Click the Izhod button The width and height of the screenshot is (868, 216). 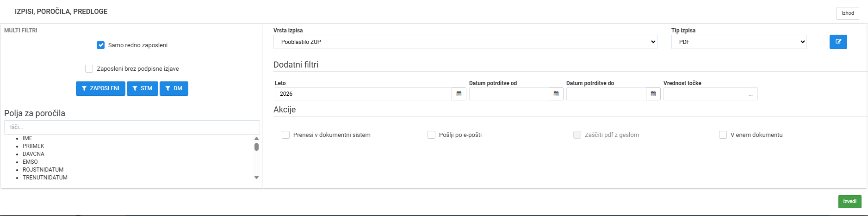(848, 13)
